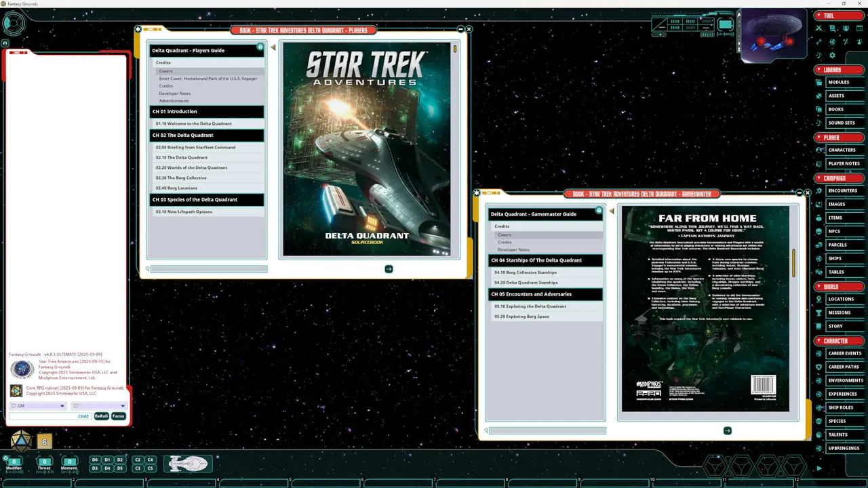Click the gold d6 die labeled 6
The height and width of the screenshot is (488, 868).
coord(44,442)
